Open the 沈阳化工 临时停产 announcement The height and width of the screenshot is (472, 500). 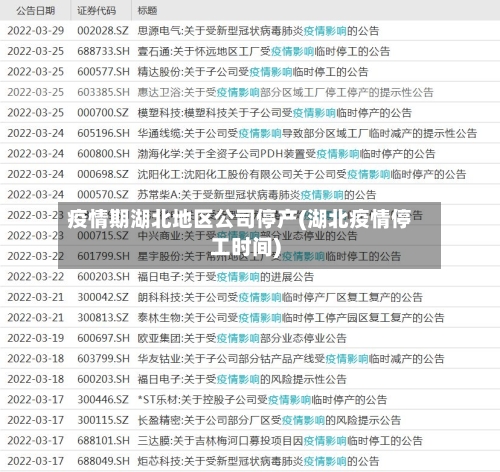pyautogui.click(x=302, y=174)
